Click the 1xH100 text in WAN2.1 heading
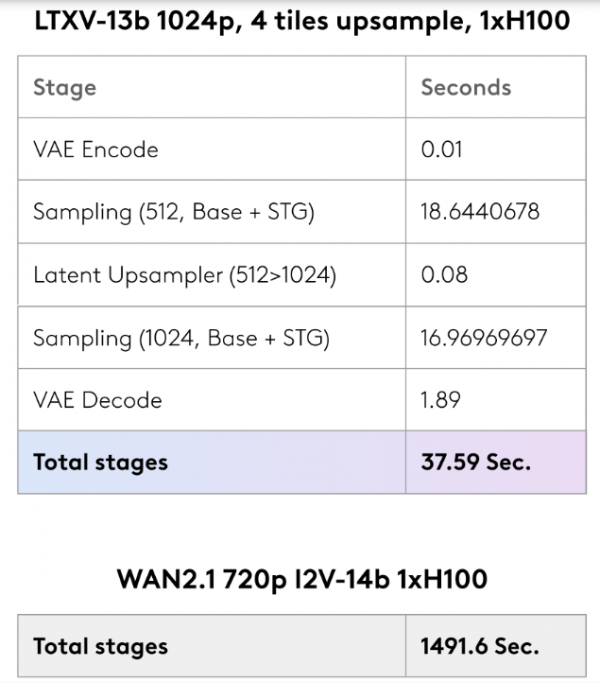 pyautogui.click(x=442, y=579)
